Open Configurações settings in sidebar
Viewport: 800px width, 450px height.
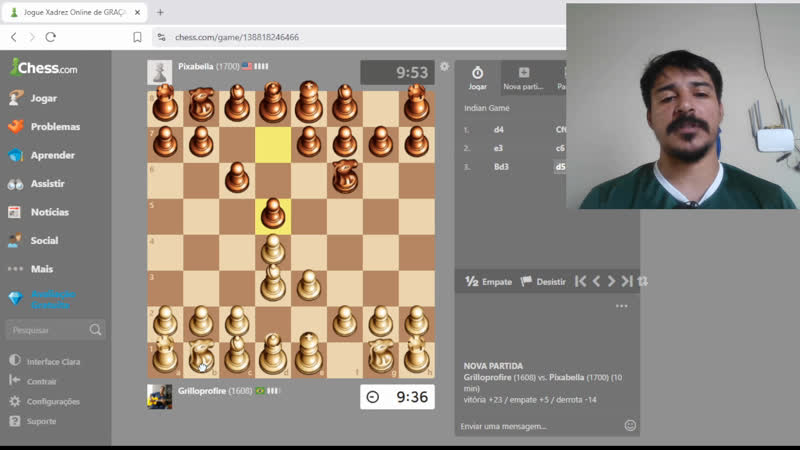click(x=45, y=402)
